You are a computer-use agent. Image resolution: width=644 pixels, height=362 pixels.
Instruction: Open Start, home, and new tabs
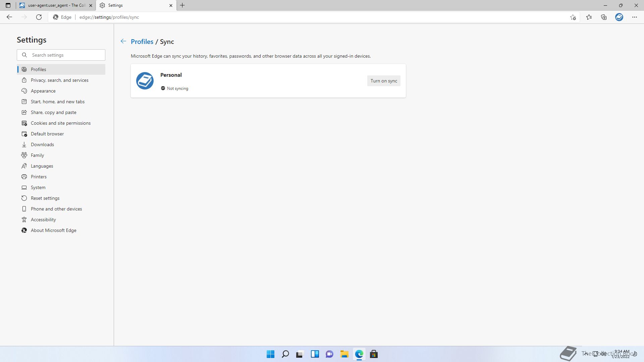coord(61,102)
